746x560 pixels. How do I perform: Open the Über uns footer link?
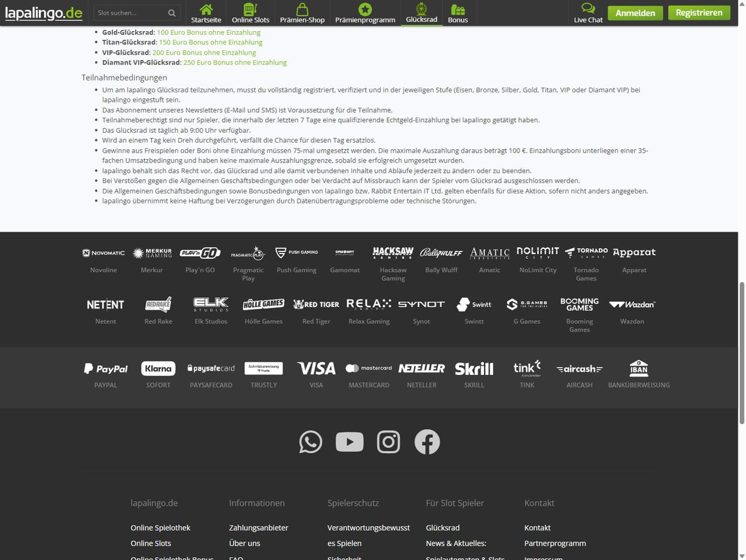(x=244, y=543)
